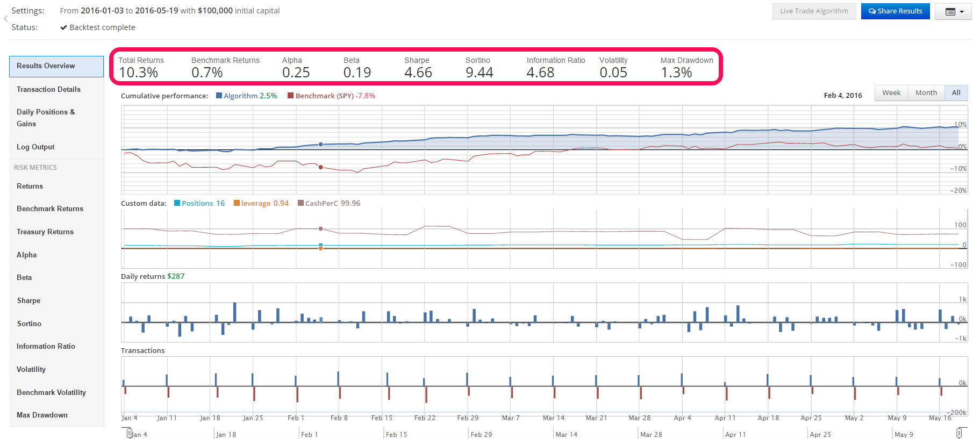
Task: Click the Transactions chart title
Action: 143,350
